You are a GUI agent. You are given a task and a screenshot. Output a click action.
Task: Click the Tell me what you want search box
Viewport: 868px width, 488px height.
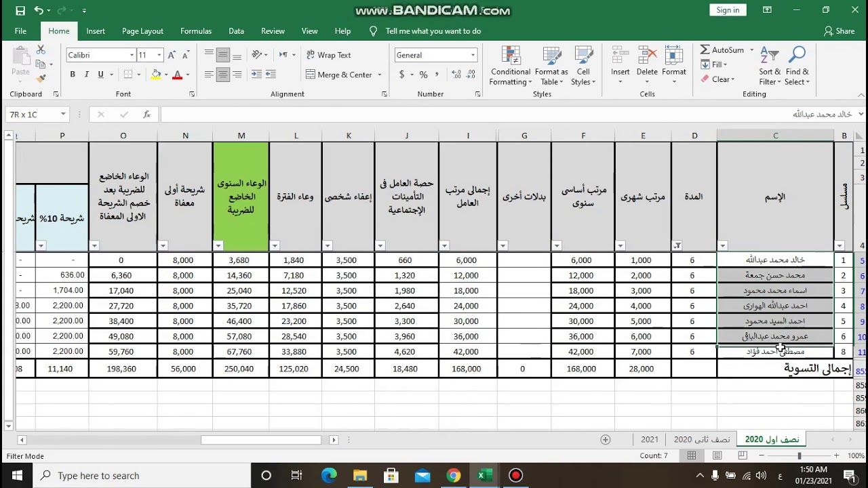pos(433,31)
